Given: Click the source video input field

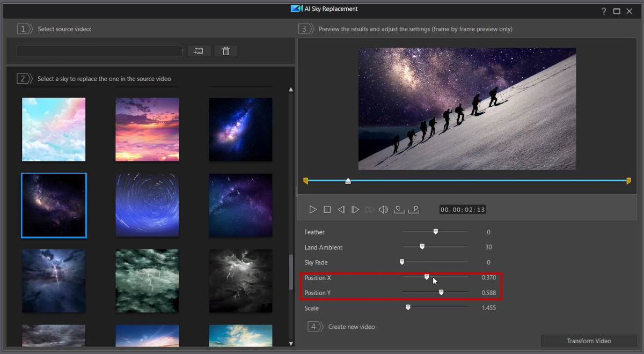Looking at the screenshot, I should click(x=99, y=50).
